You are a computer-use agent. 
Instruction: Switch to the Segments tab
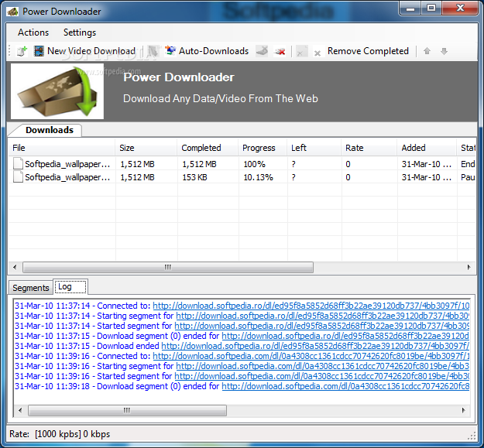click(30, 288)
